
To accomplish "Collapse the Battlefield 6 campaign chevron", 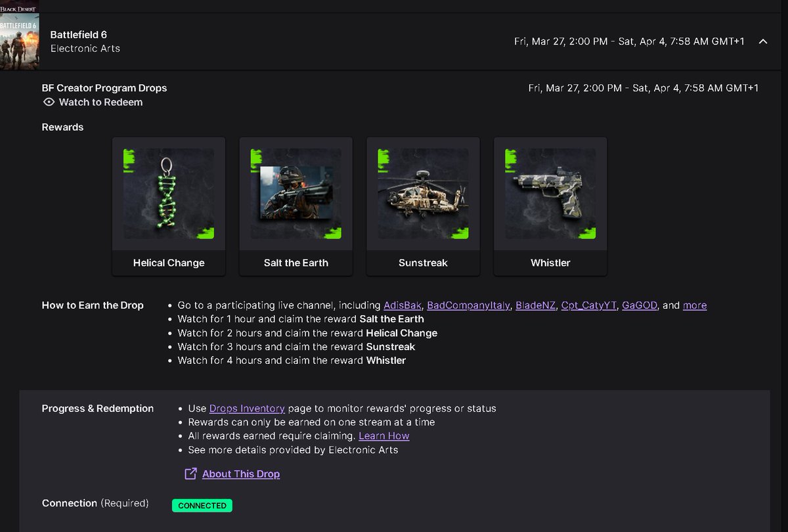I will (x=762, y=41).
